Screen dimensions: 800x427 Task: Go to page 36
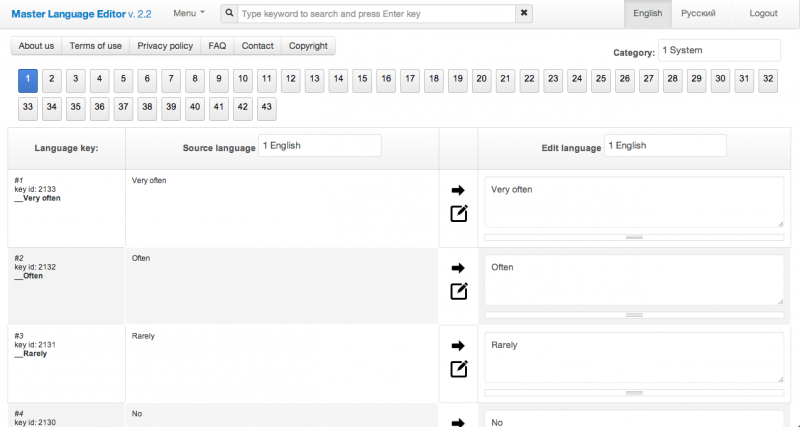pos(99,109)
